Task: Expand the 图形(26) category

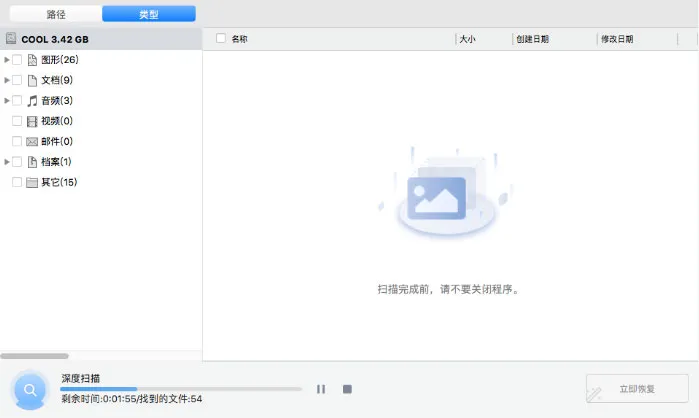Action: 7,59
